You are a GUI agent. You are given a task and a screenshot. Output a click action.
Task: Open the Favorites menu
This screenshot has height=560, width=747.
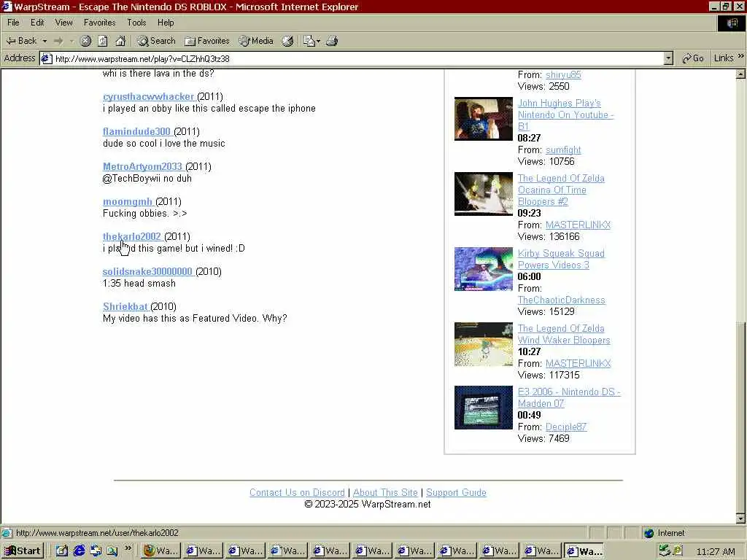(x=99, y=23)
